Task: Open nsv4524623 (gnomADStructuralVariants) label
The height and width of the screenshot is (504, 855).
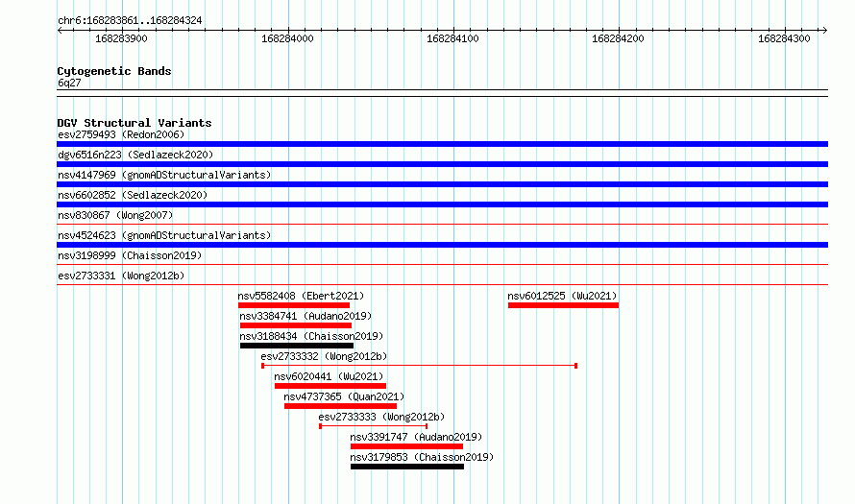Action: coord(164,235)
